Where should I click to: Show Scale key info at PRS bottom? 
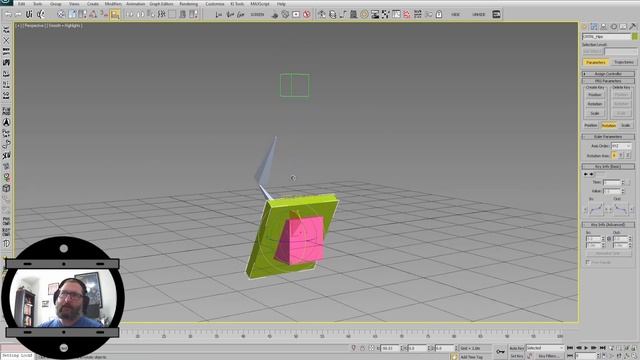[x=626, y=125]
